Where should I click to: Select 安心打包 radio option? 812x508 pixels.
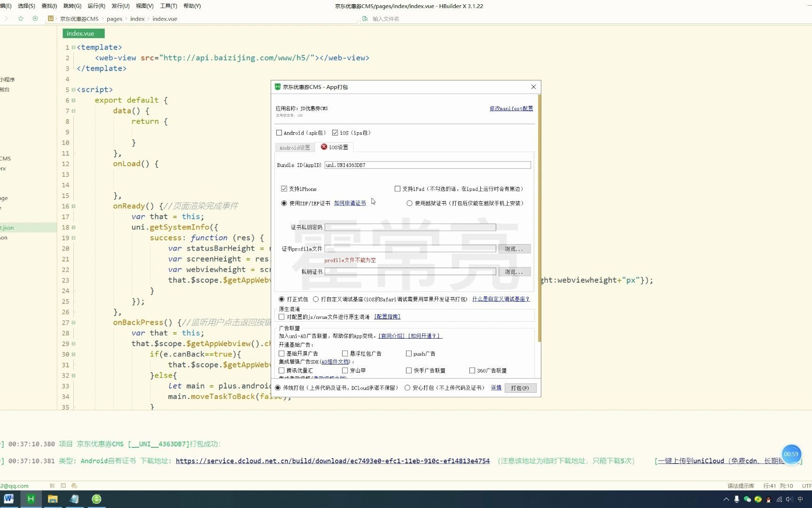click(x=407, y=388)
